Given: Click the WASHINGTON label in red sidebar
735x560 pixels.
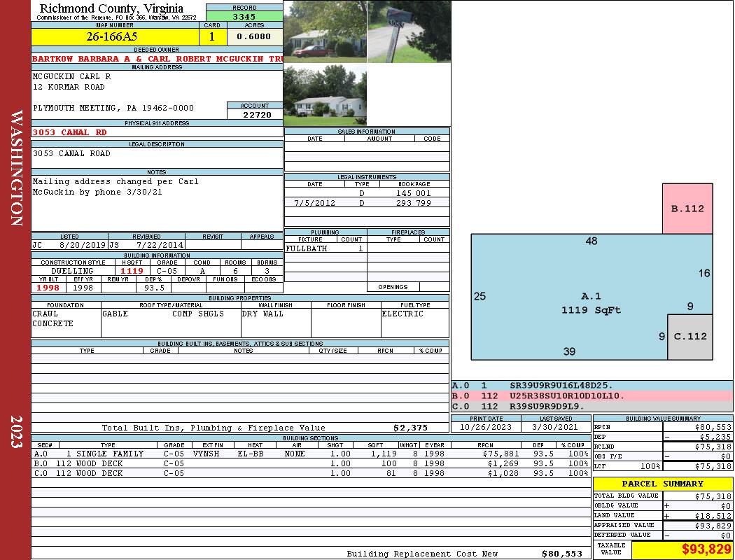Looking at the screenshot, I should (17, 168).
